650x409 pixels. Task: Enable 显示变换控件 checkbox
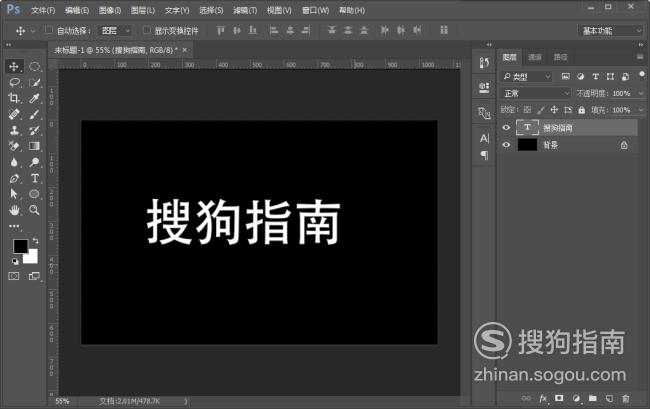click(x=146, y=30)
